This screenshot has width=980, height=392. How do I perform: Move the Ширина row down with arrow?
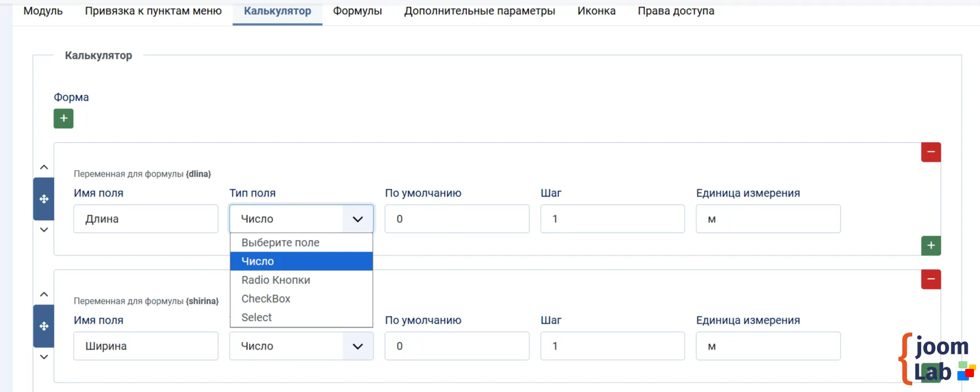tap(44, 357)
